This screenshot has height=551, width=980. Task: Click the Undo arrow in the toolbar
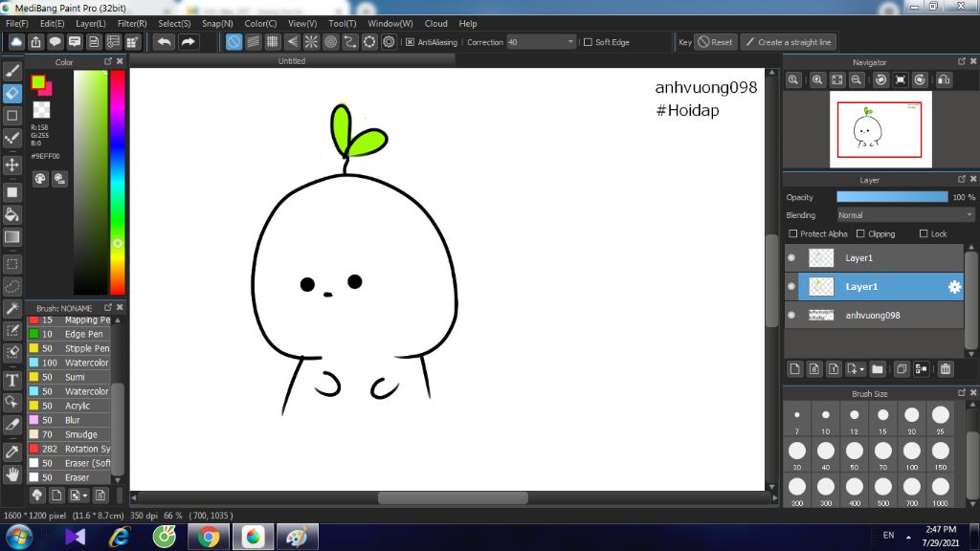pos(165,42)
